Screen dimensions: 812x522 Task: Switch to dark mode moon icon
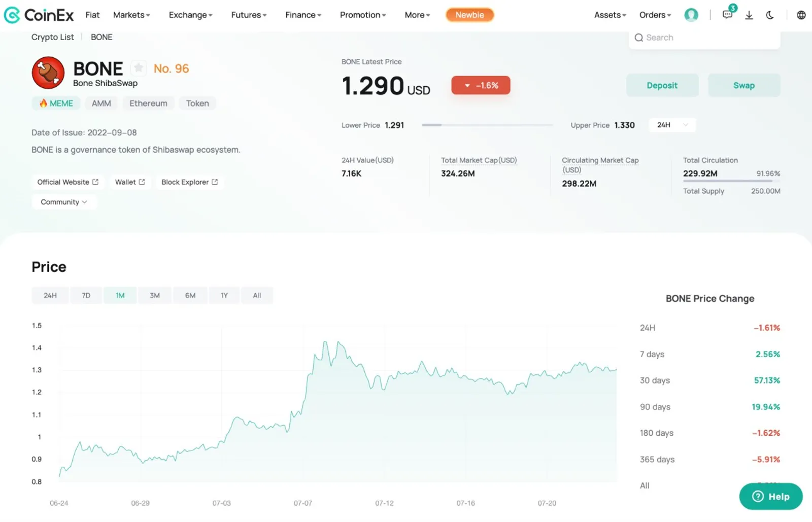click(770, 15)
